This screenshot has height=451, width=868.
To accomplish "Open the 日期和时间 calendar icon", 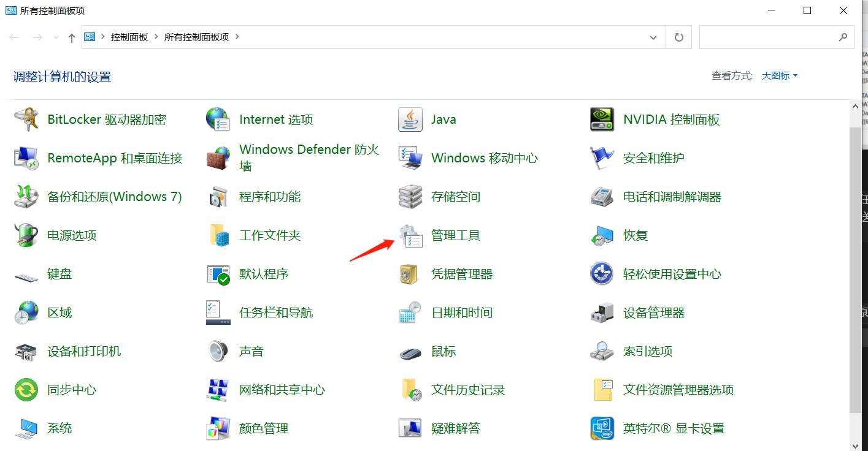I will point(410,313).
